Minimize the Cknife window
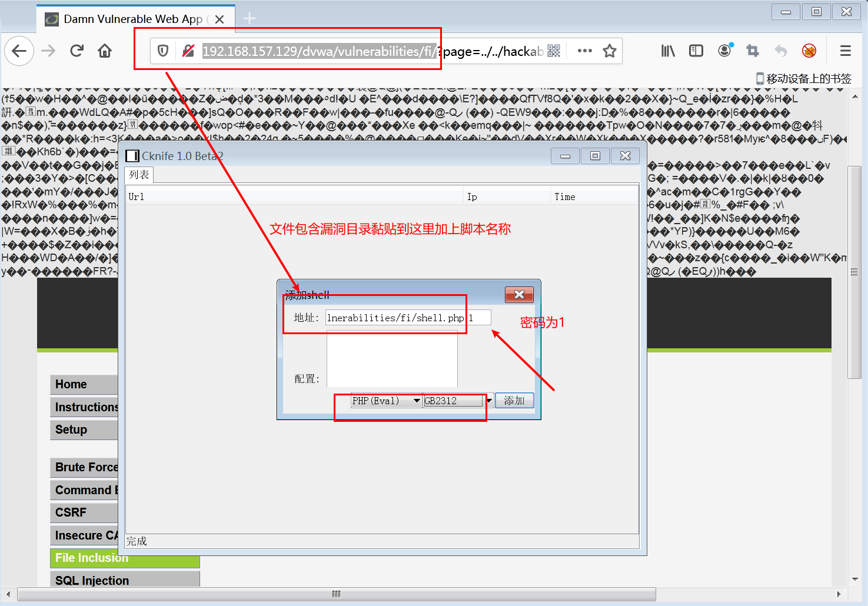This screenshot has height=606, width=868. pos(565,156)
